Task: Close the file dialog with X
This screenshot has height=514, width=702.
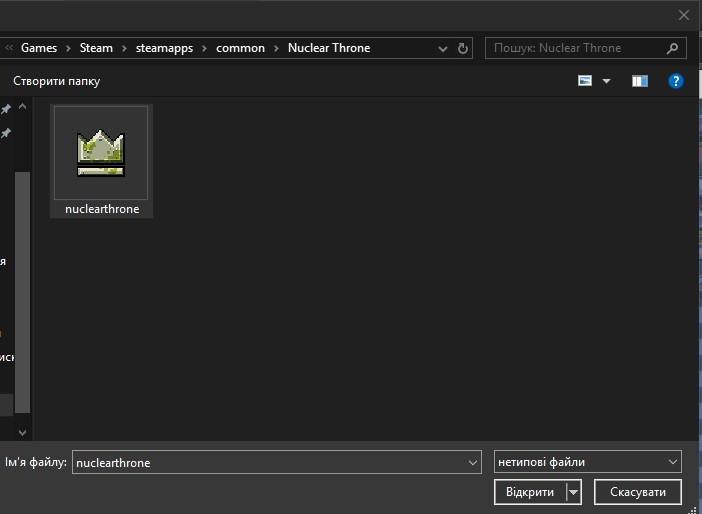Action: click(x=684, y=15)
